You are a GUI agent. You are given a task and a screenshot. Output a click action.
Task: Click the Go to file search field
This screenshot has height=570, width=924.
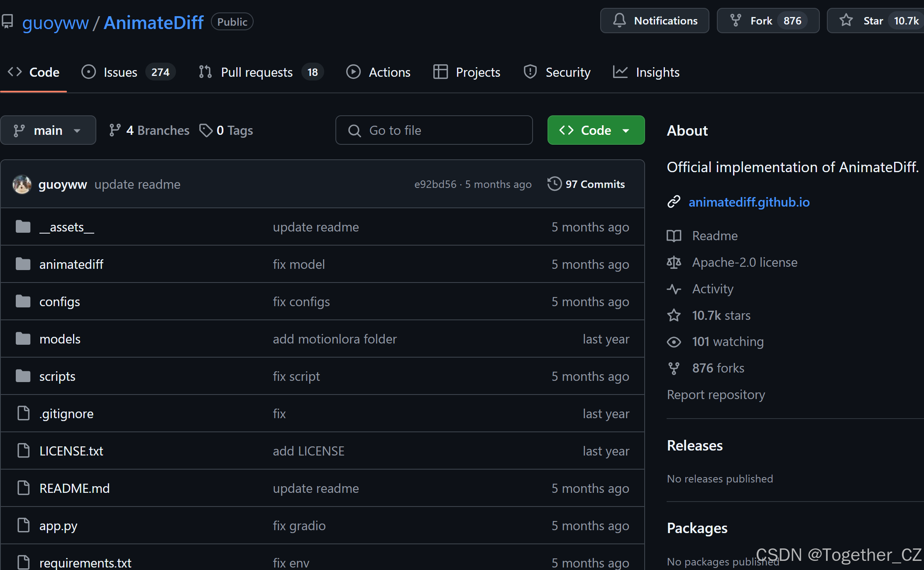coord(434,130)
